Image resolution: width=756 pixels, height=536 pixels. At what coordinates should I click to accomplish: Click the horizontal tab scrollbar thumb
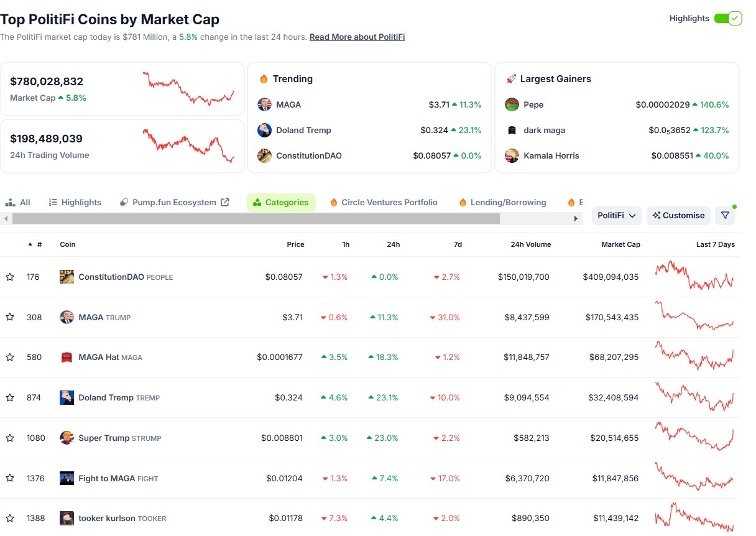tap(256, 219)
